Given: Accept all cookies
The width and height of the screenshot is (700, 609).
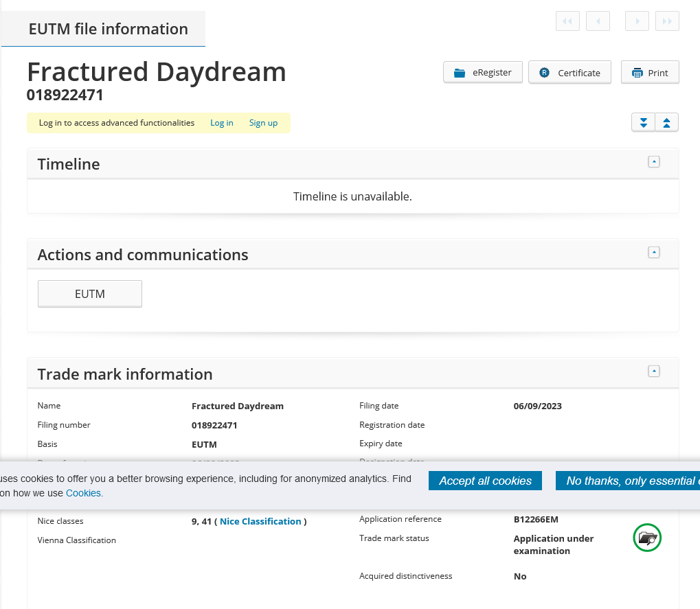Looking at the screenshot, I should (485, 481).
